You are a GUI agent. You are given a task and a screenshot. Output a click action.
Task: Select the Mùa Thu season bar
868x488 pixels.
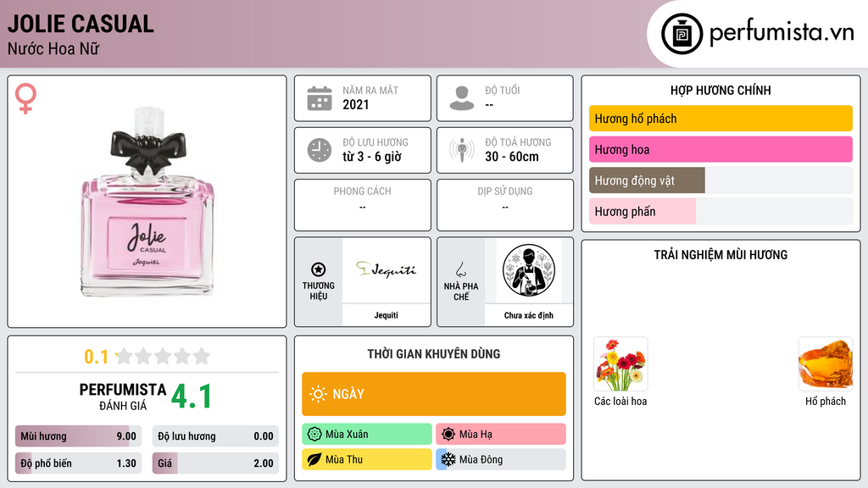(x=367, y=459)
